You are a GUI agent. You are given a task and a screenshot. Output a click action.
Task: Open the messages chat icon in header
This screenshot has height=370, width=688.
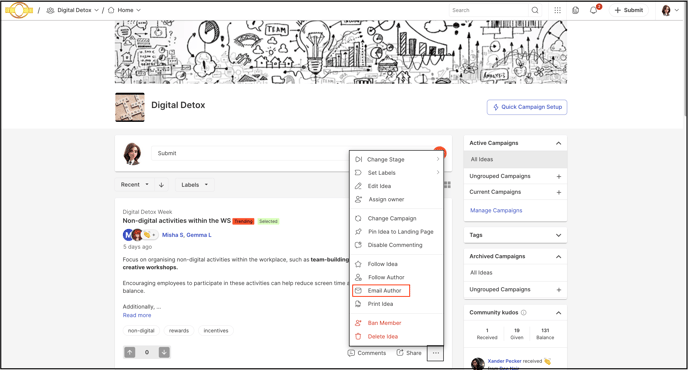point(576,10)
